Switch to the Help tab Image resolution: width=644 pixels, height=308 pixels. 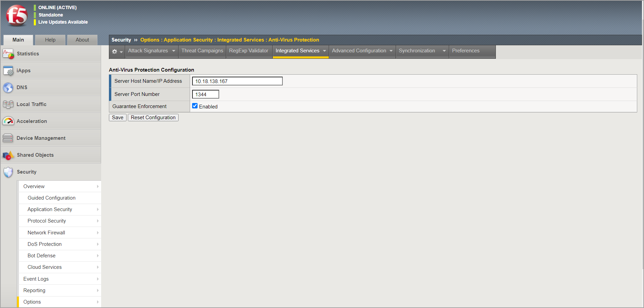coord(50,40)
